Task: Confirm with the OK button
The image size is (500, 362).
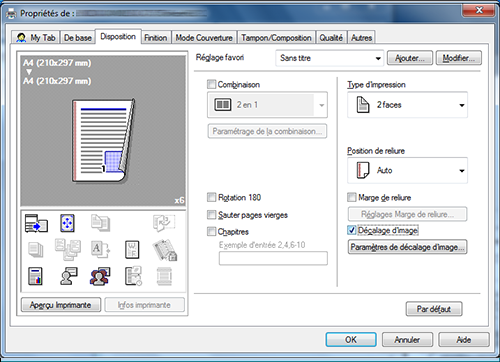Action: (351, 340)
